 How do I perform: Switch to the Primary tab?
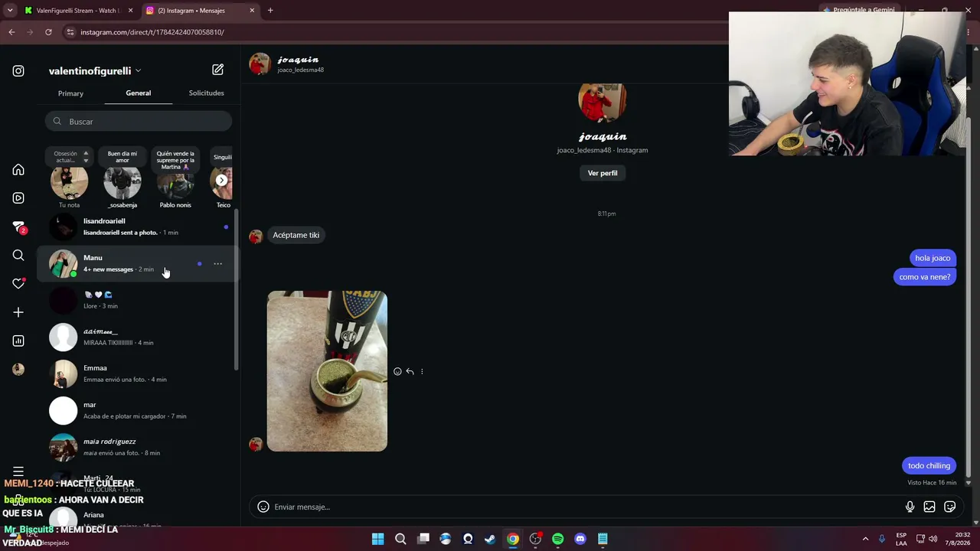tap(70, 93)
